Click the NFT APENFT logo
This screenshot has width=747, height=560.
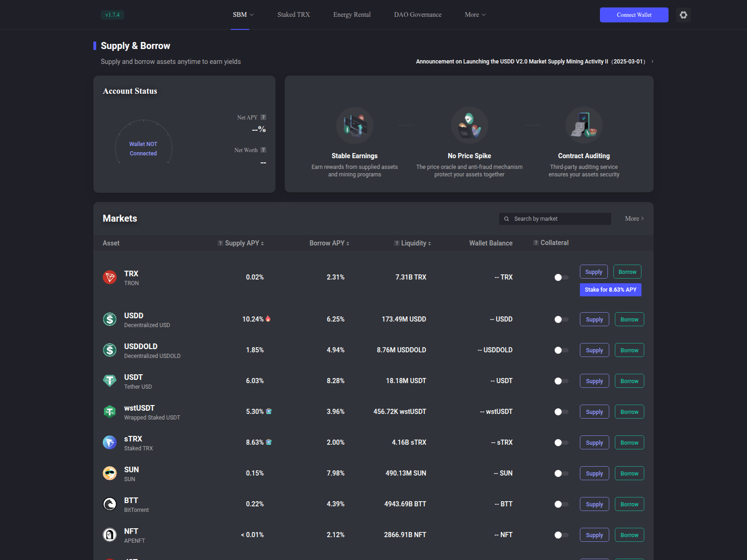coord(110,535)
